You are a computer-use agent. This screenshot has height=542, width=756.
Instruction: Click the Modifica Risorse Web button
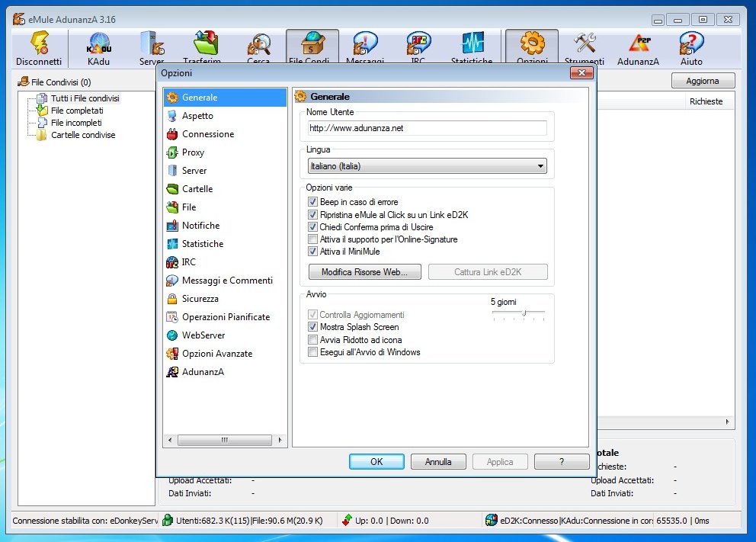click(364, 272)
